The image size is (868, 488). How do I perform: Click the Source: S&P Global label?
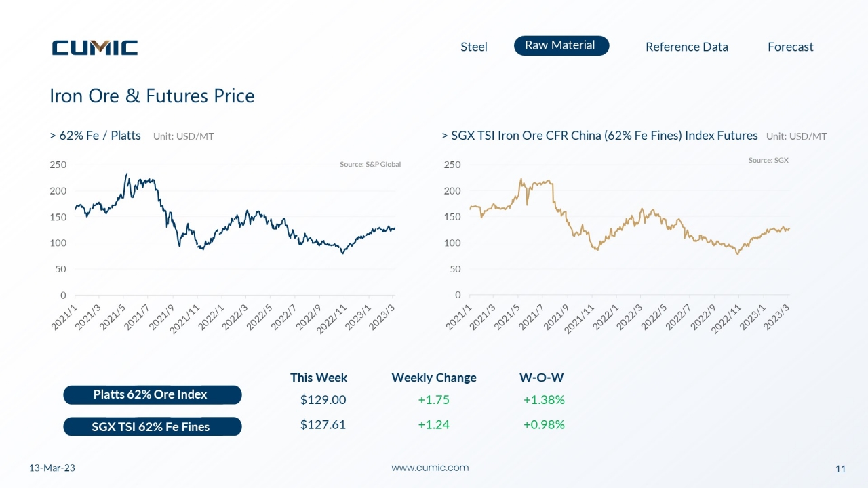370,164
